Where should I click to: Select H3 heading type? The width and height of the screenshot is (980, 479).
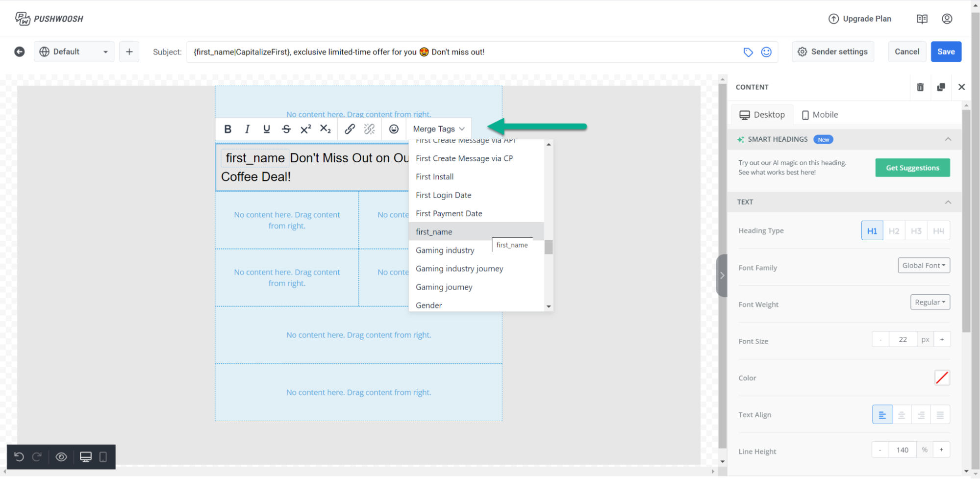[x=916, y=231]
